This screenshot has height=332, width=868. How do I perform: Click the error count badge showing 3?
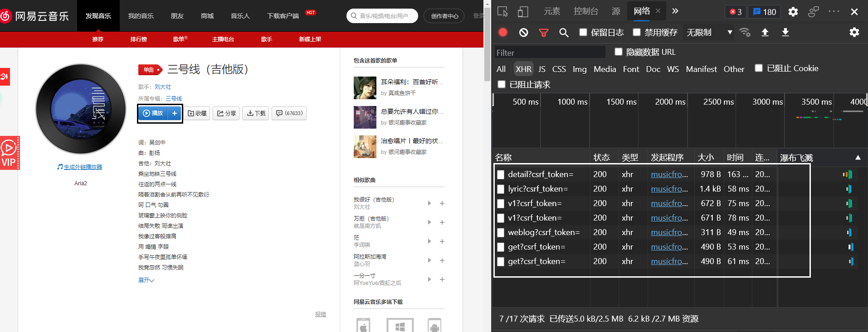click(x=736, y=12)
